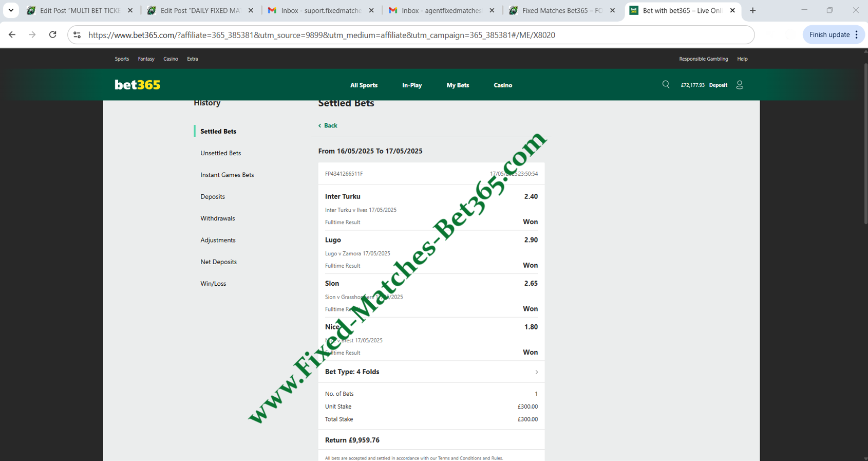The width and height of the screenshot is (868, 461).
Task: Open site information icon in address bar
Action: (x=77, y=35)
